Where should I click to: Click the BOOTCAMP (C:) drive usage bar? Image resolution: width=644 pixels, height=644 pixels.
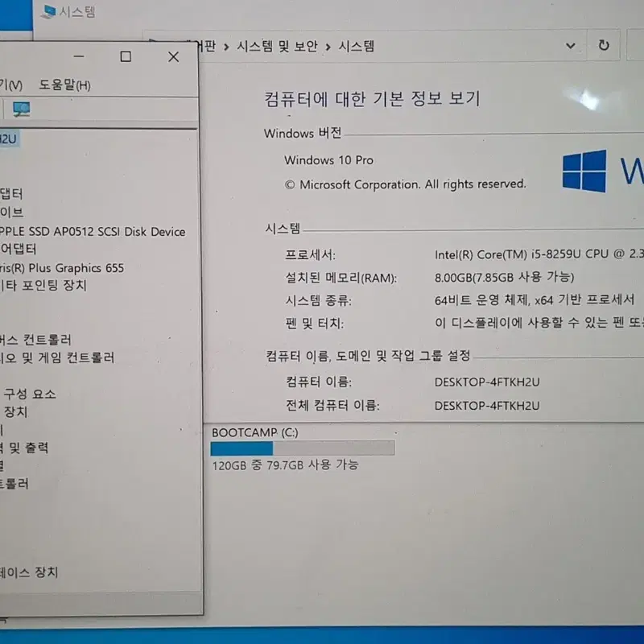(303, 448)
